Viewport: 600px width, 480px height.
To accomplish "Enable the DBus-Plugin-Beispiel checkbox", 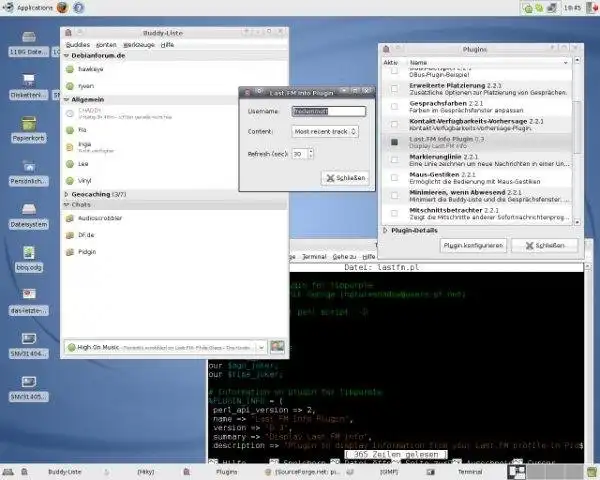I will [x=394, y=71].
